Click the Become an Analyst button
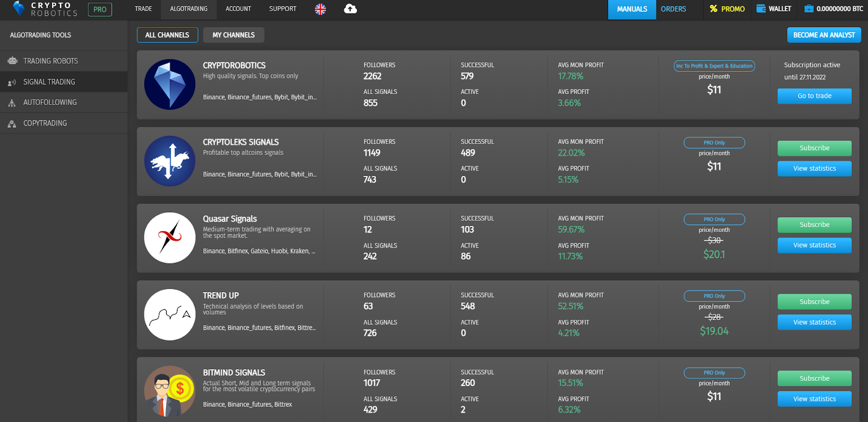This screenshot has height=422, width=868. (x=824, y=35)
